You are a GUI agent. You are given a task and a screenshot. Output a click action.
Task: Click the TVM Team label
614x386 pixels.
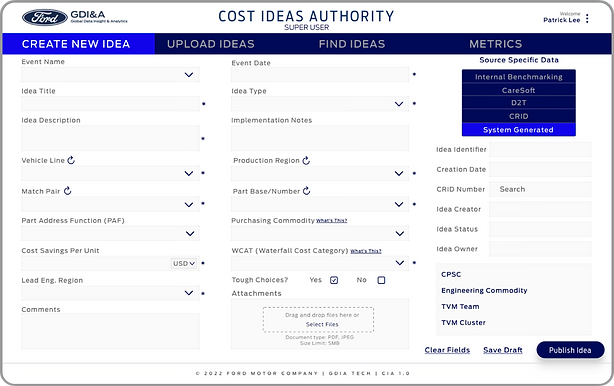460,307
